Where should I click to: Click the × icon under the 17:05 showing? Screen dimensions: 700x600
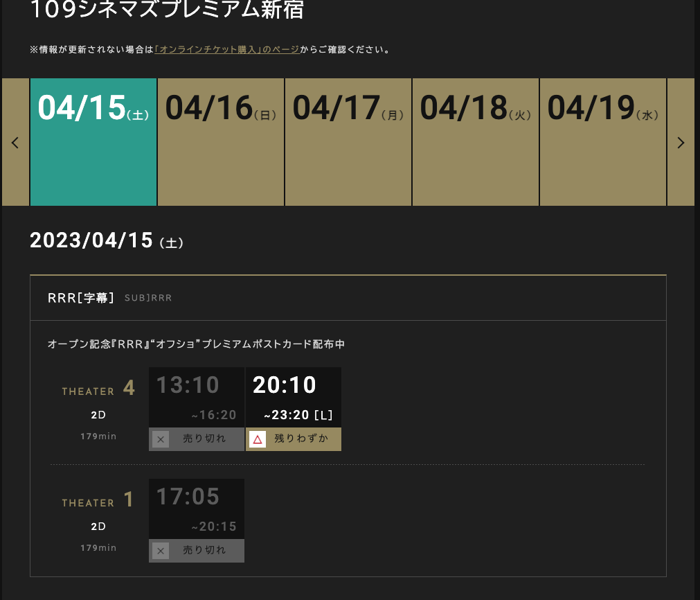coord(161,551)
